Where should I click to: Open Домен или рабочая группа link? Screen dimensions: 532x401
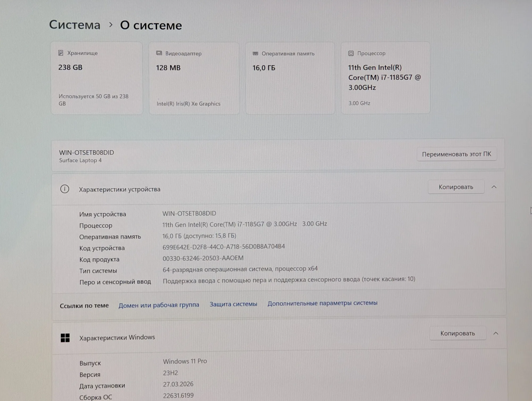159,305
